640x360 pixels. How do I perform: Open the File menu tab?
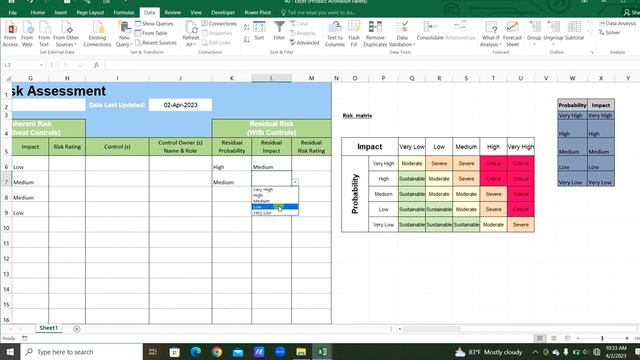click(x=13, y=13)
